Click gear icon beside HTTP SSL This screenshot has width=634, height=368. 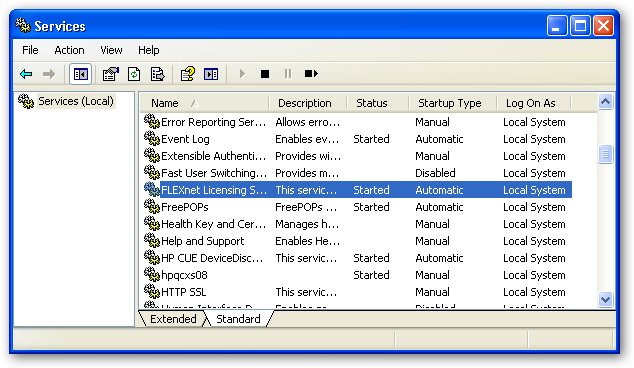tap(152, 292)
